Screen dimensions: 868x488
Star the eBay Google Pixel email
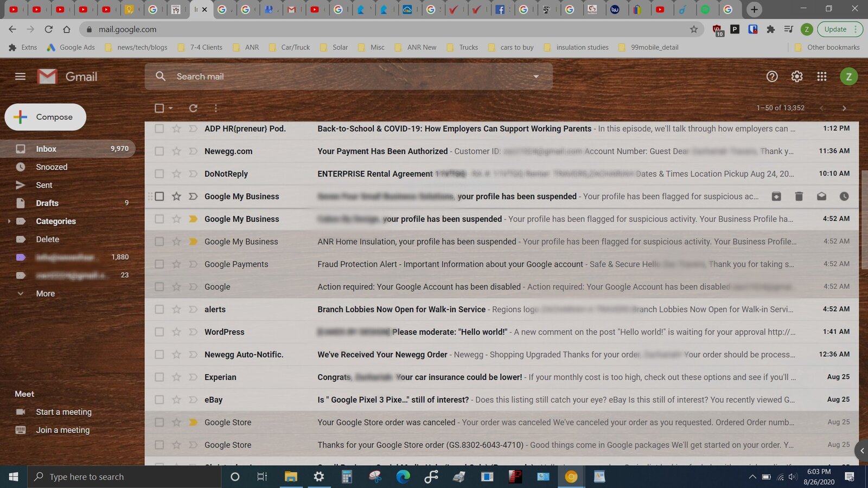point(176,400)
